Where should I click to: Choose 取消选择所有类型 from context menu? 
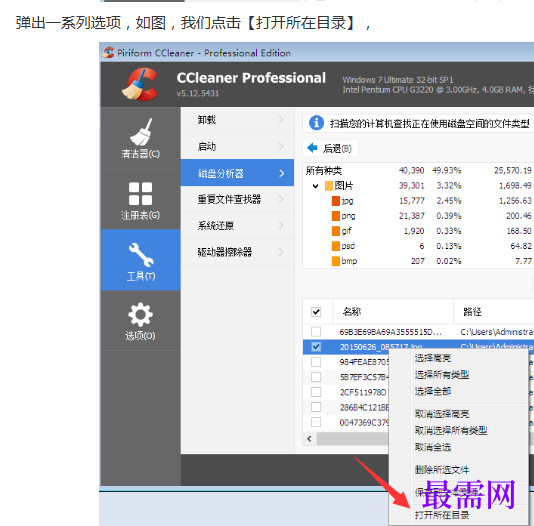451,430
